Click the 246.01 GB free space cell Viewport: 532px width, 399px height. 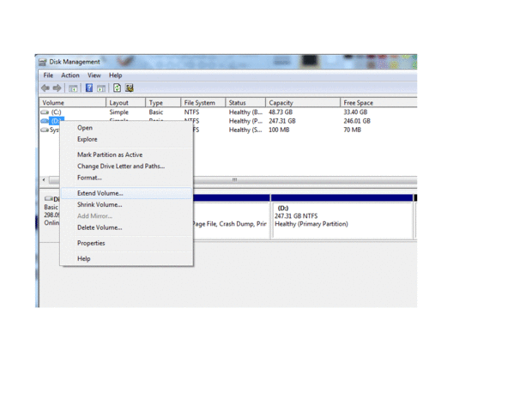(357, 121)
